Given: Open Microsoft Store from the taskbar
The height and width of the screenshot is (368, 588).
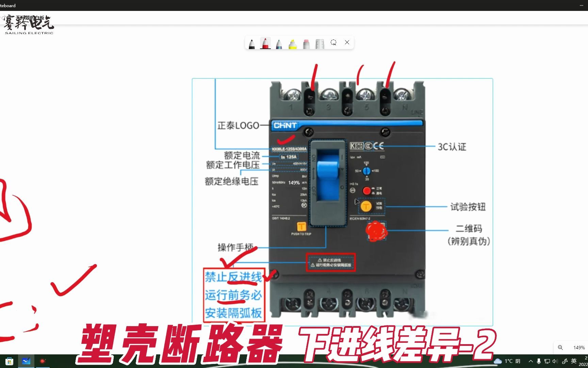Looking at the screenshot, I should click(9, 361).
